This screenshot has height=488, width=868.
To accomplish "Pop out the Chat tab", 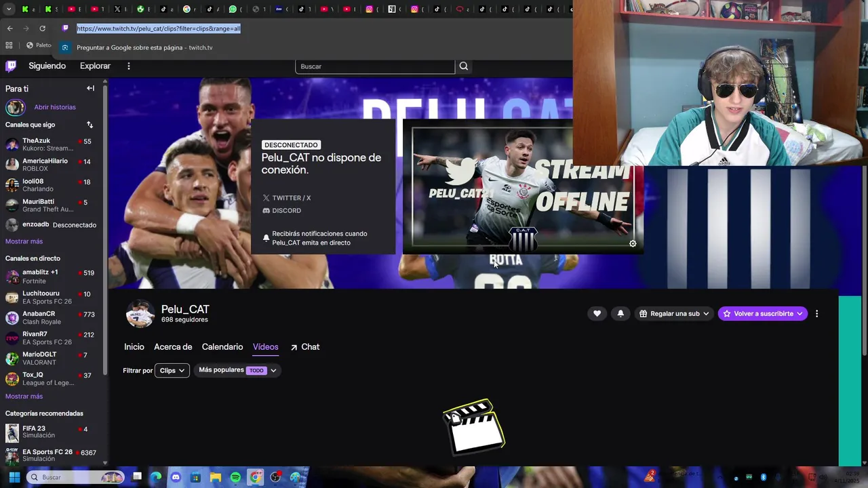I will click(304, 347).
